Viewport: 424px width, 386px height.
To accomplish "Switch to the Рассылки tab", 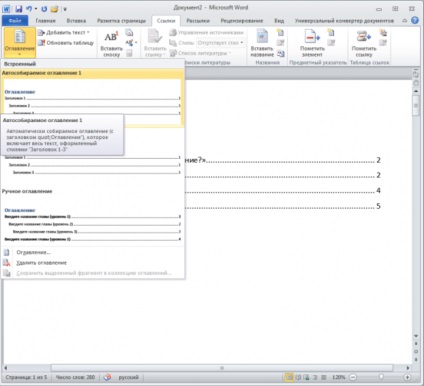I will pyautogui.click(x=198, y=21).
